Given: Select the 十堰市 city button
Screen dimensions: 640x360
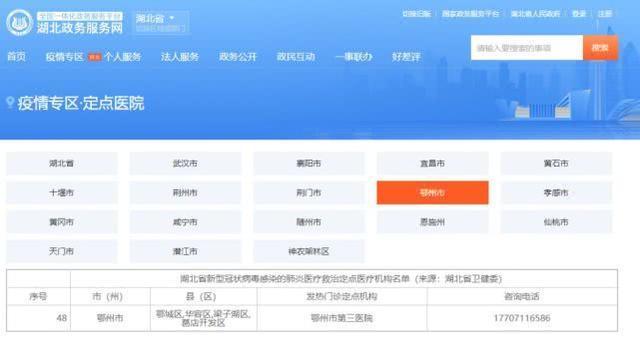Looking at the screenshot, I should coord(62,193).
